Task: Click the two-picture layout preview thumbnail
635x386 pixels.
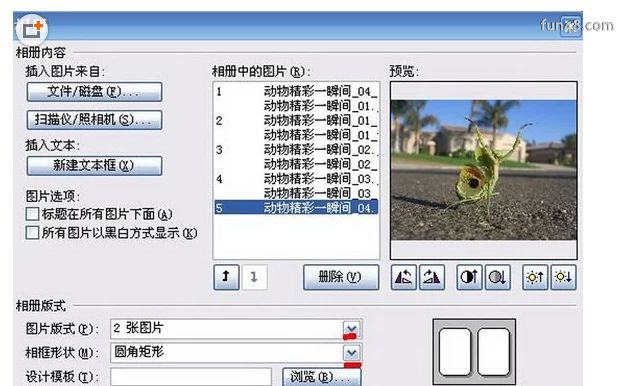Action: [474, 352]
